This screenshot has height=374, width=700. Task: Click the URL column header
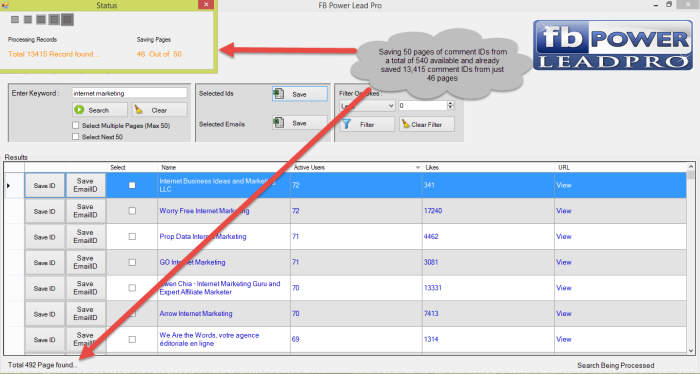620,167
